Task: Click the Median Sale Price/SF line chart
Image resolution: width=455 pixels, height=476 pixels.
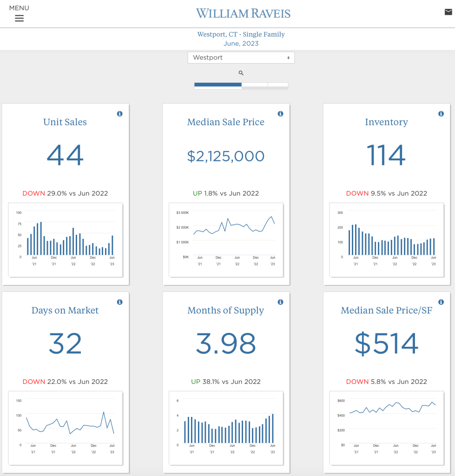Action: pos(387,428)
